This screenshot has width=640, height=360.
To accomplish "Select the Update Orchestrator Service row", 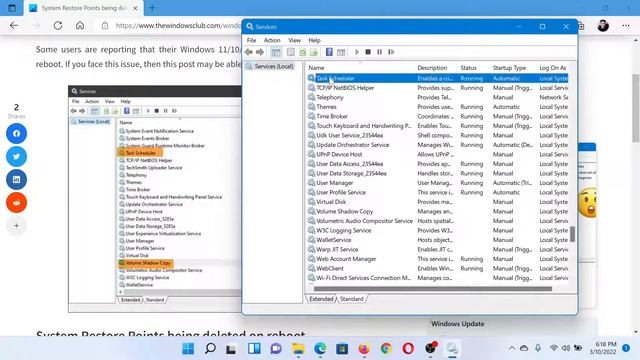I will (x=438, y=145).
